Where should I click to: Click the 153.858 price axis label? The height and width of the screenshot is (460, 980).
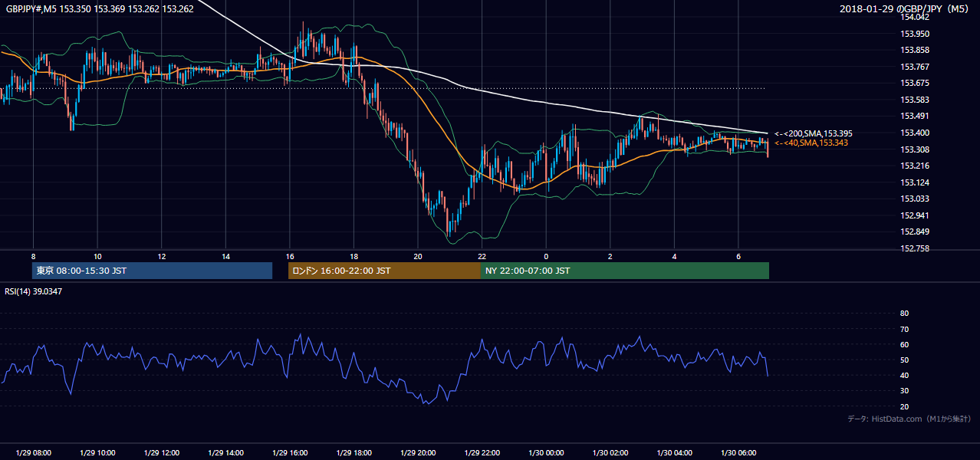pyautogui.click(x=913, y=51)
